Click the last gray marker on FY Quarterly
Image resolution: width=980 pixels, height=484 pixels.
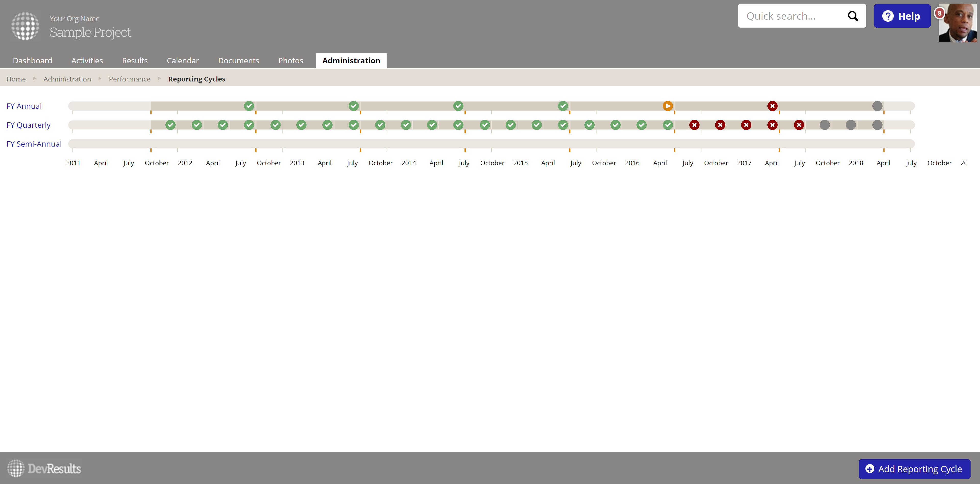tap(877, 125)
